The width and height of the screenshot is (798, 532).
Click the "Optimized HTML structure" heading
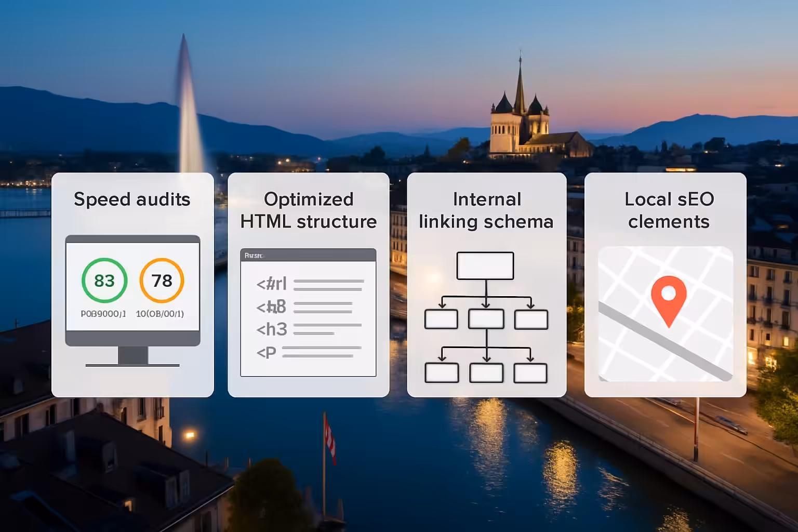[309, 210]
